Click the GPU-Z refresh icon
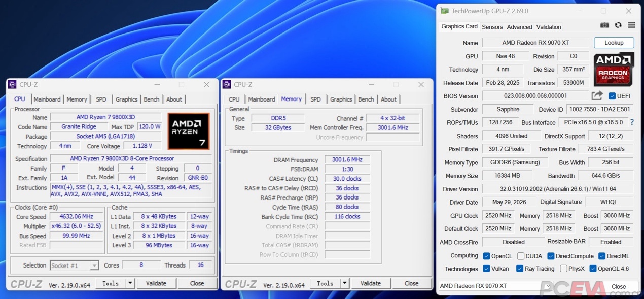The image size is (644, 299). (618, 25)
